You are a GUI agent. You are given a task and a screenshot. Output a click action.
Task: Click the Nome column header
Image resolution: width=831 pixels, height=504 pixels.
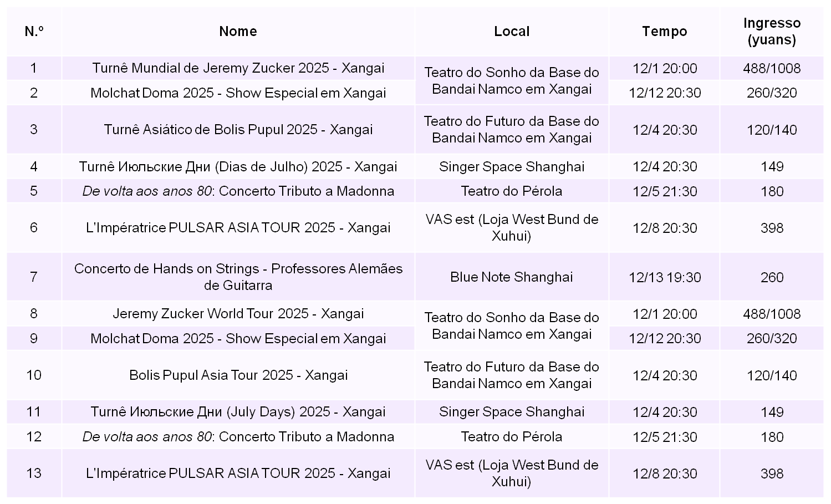(x=238, y=31)
